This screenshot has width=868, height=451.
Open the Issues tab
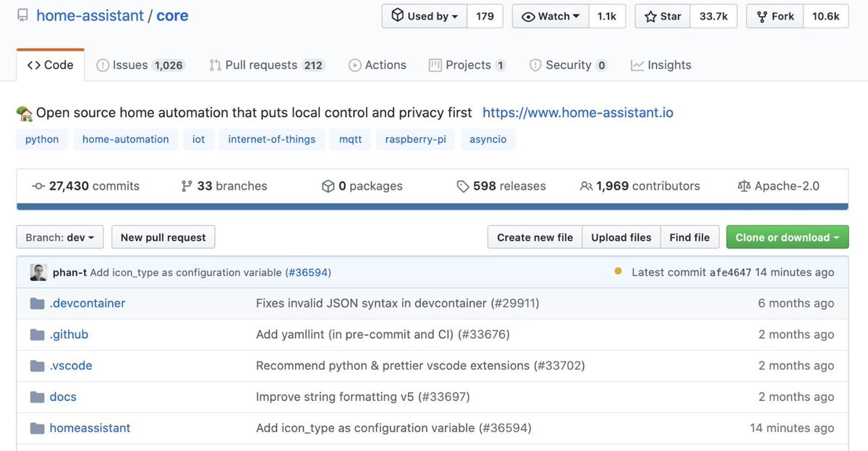[x=141, y=65]
